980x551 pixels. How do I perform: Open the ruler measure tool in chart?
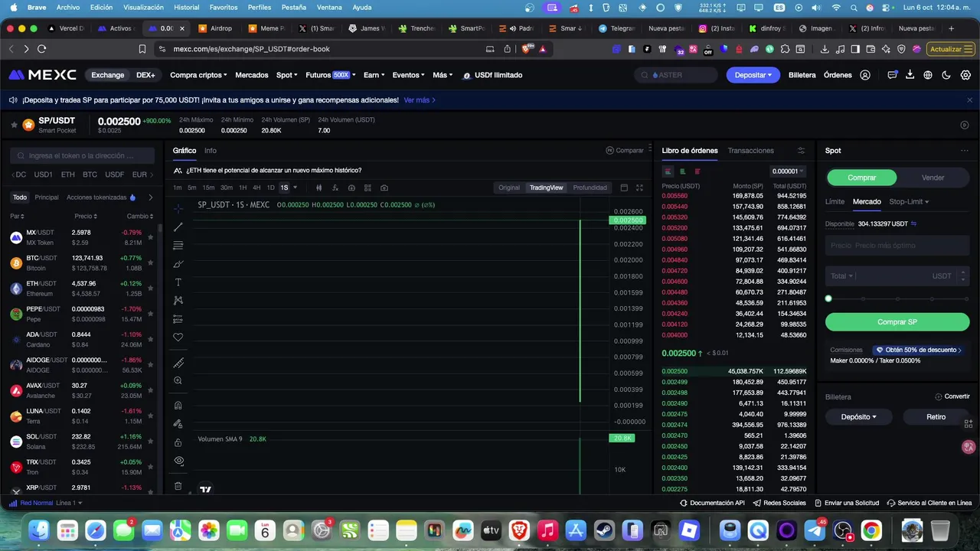(178, 363)
